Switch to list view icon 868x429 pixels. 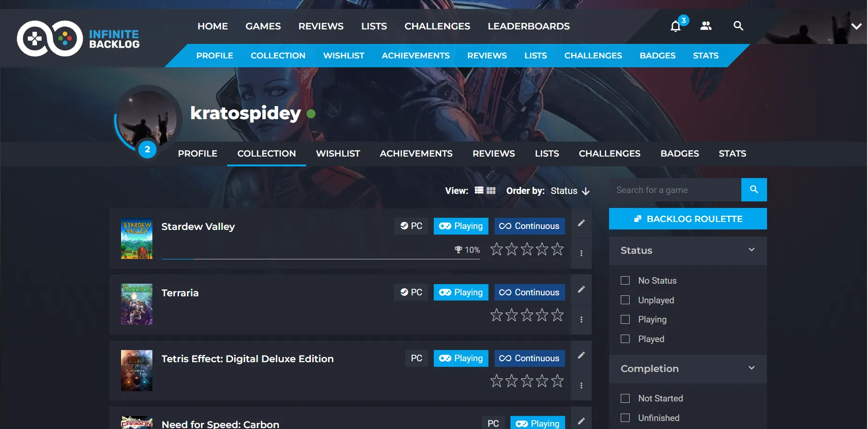click(479, 191)
